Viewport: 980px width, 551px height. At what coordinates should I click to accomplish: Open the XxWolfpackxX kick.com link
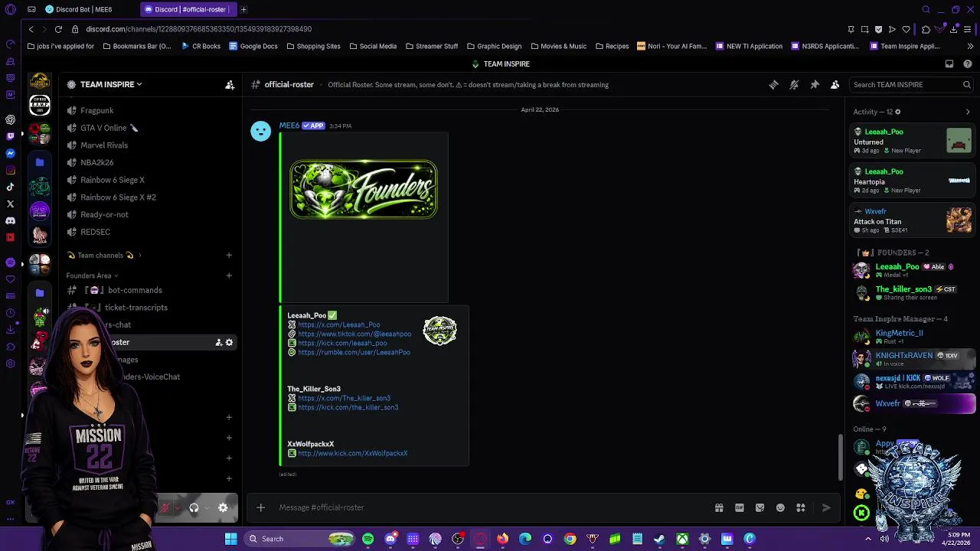[x=352, y=454]
